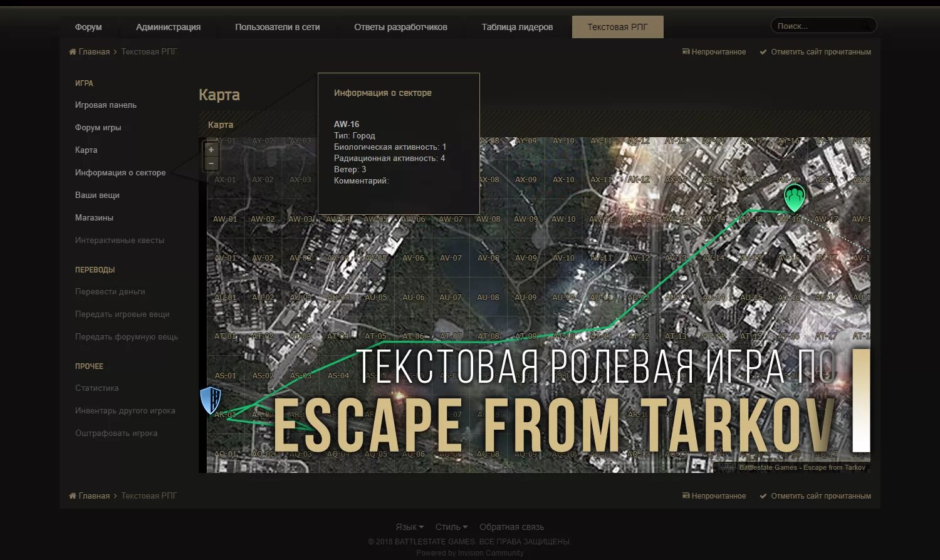Click bottom Главная breadcrumb link

[x=94, y=496]
